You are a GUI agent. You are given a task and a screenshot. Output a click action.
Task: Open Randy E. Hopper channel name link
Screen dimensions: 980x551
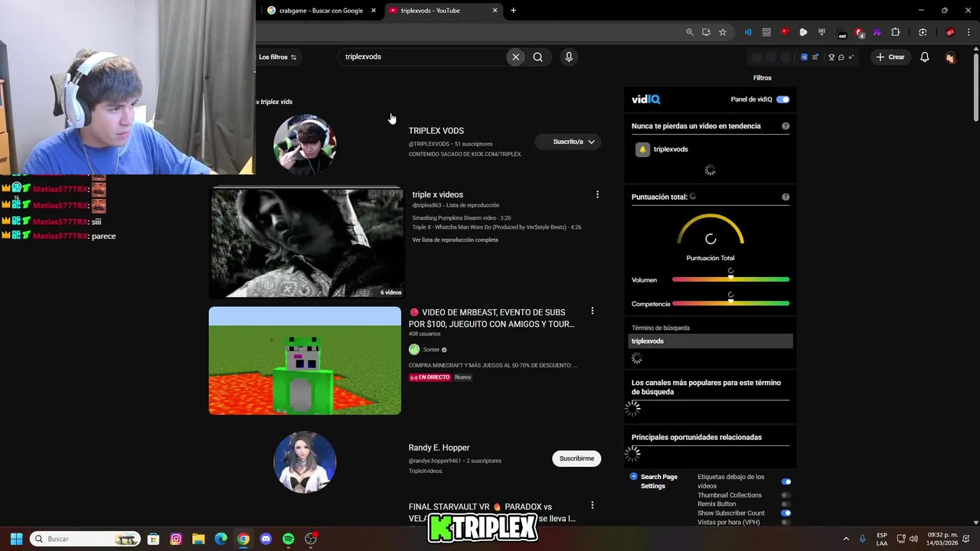coord(439,448)
